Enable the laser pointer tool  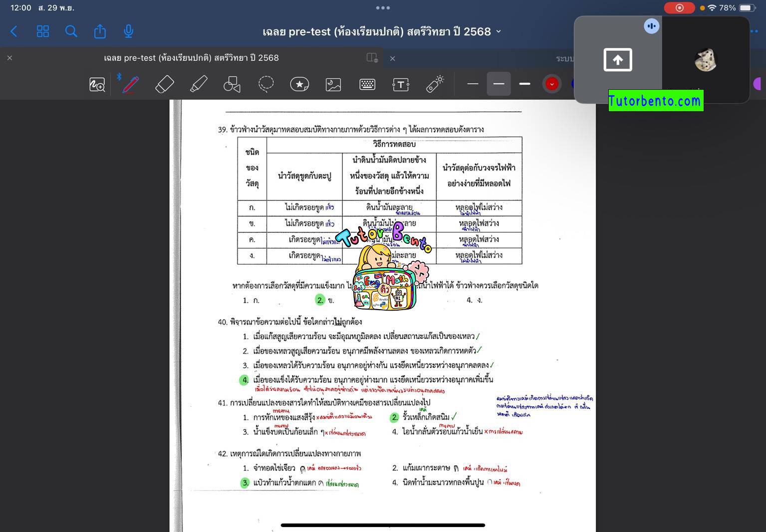point(434,84)
